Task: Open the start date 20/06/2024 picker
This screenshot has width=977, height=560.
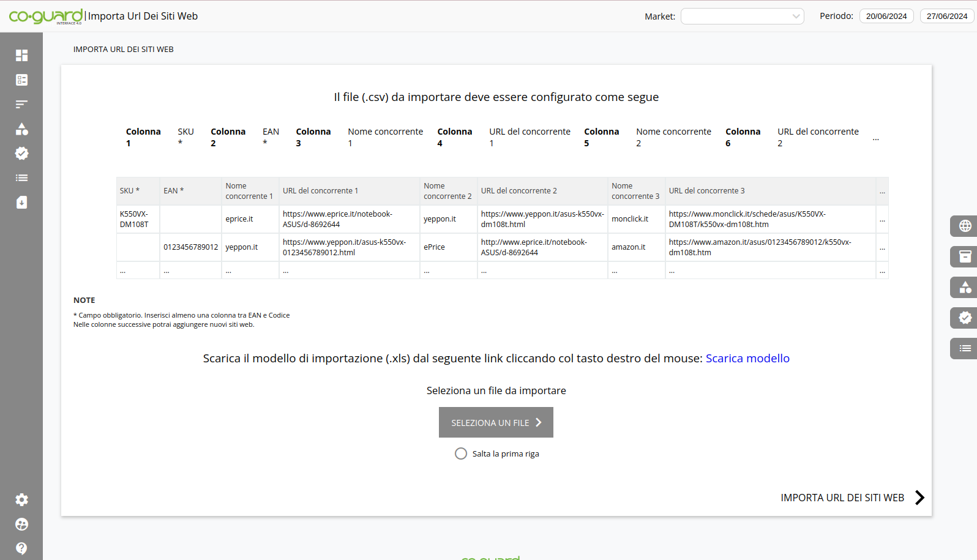Action: pos(886,17)
